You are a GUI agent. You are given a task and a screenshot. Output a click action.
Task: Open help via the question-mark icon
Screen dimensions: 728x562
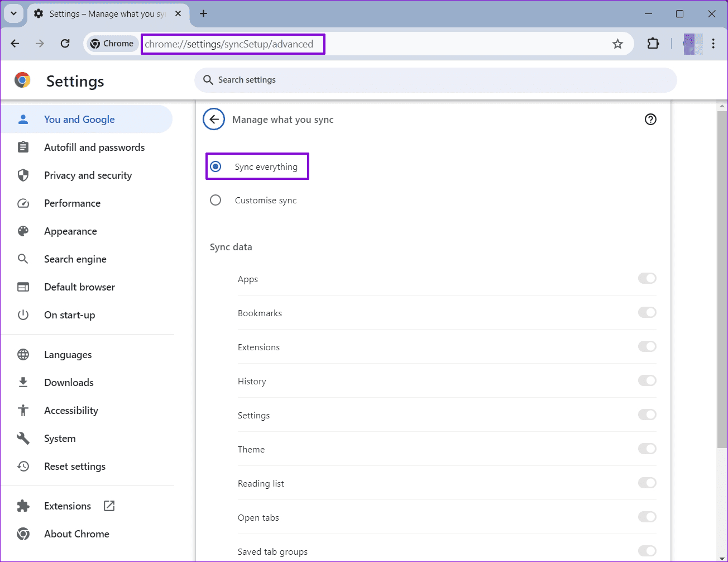(x=650, y=119)
